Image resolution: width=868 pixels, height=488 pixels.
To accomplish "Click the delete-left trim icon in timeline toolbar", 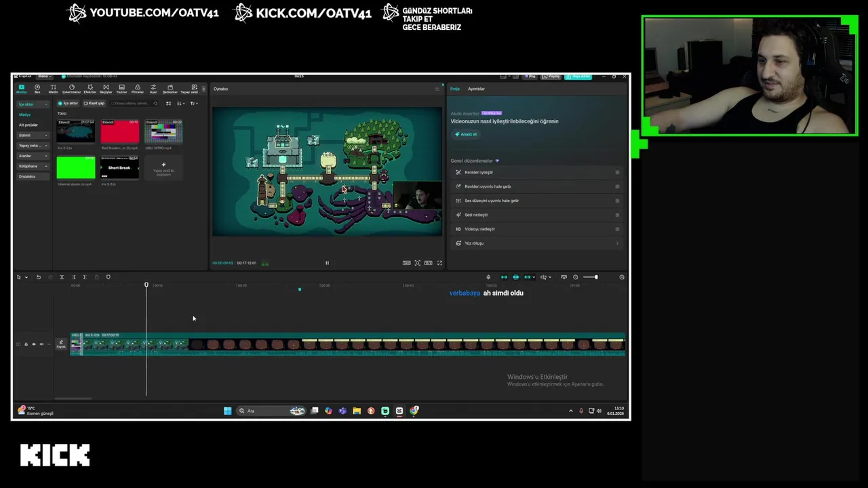I will point(73,277).
